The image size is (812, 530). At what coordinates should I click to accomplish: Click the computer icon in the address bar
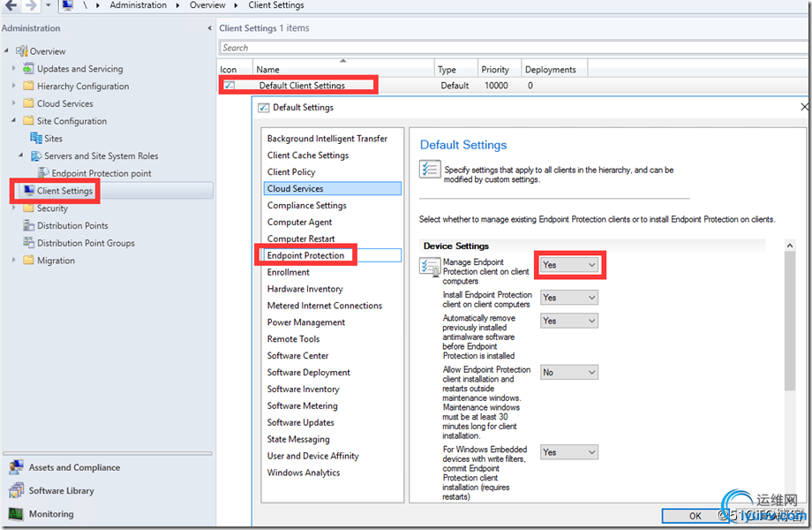point(67,5)
